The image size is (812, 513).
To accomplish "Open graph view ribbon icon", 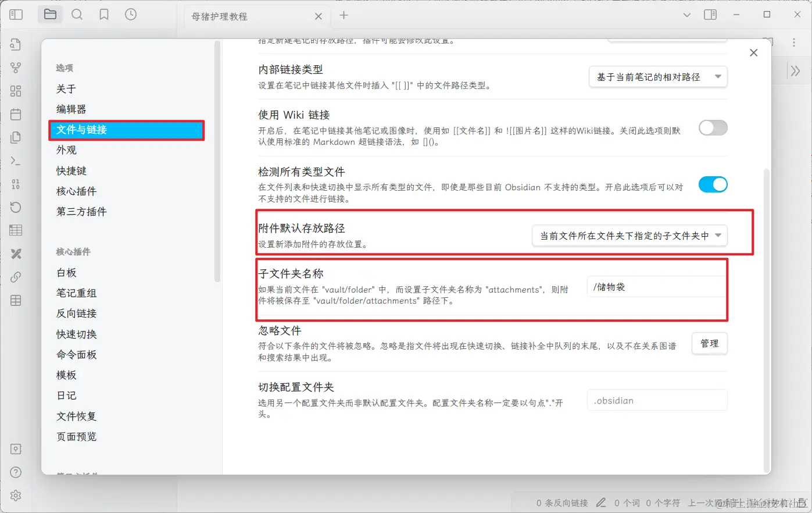I will click(16, 68).
